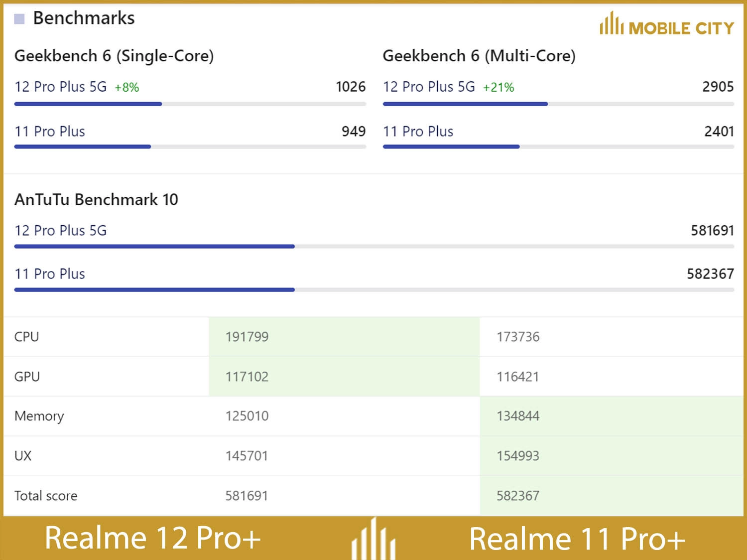Viewport: 747px width, 560px height.
Task: Click the single-core score 1026
Action: coord(351,87)
